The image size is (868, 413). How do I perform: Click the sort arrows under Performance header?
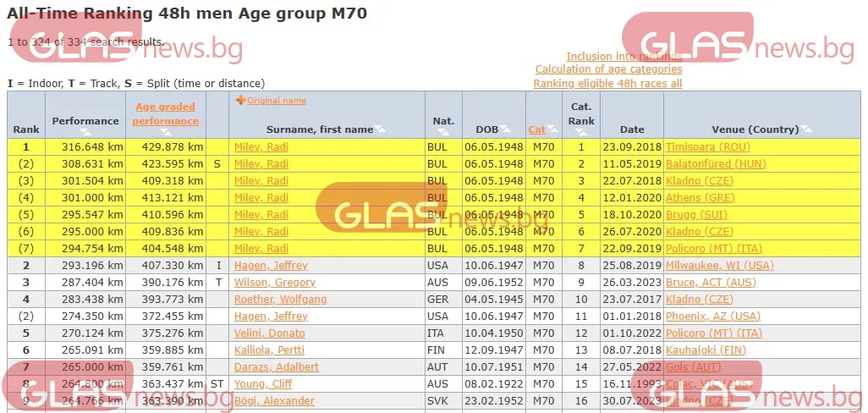pyautogui.click(x=85, y=133)
